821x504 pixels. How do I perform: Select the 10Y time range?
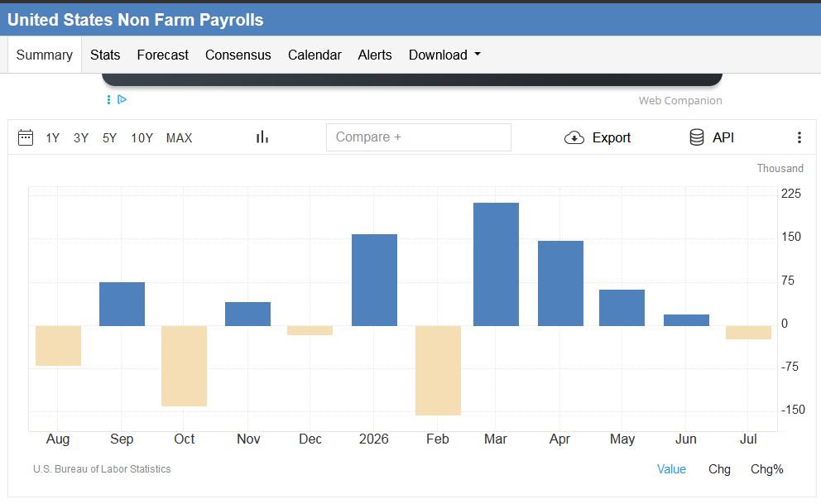click(142, 138)
